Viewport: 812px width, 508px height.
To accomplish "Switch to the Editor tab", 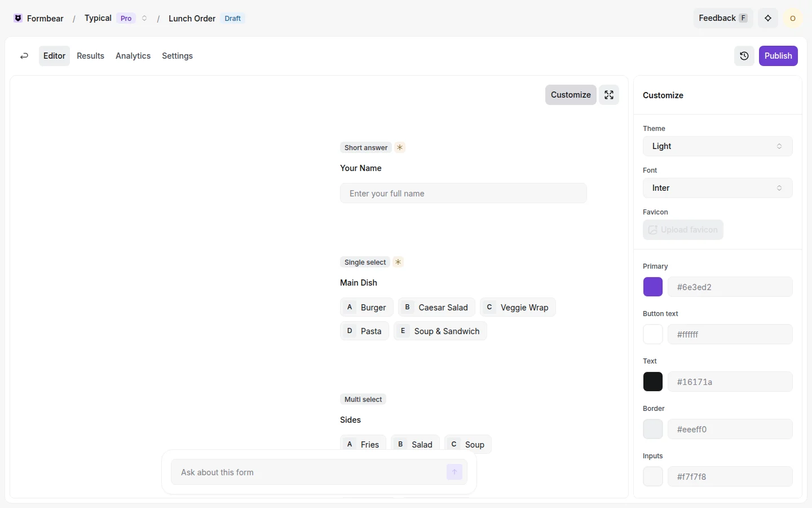I will pos(54,56).
